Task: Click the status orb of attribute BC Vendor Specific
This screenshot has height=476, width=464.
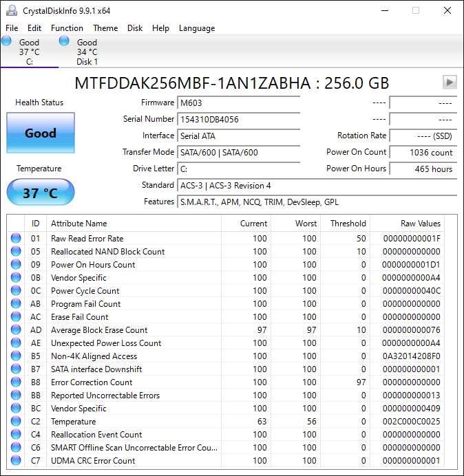Action: click(16, 408)
